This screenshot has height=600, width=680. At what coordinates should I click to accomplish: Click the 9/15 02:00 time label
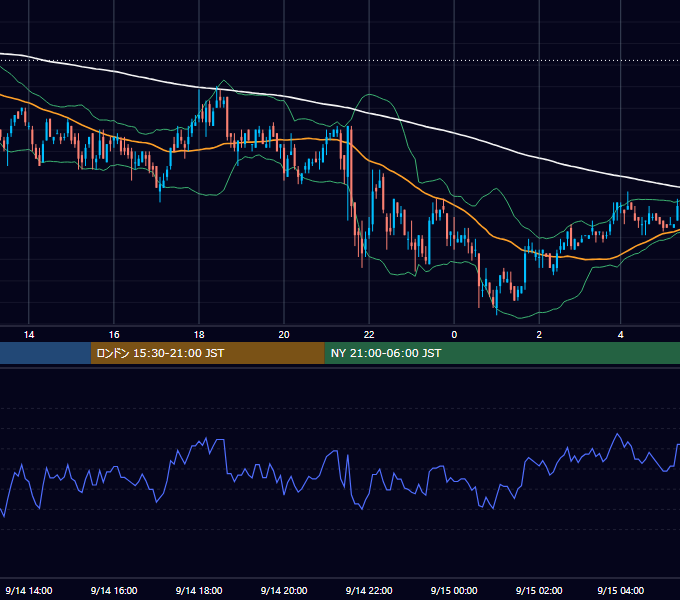539,590
